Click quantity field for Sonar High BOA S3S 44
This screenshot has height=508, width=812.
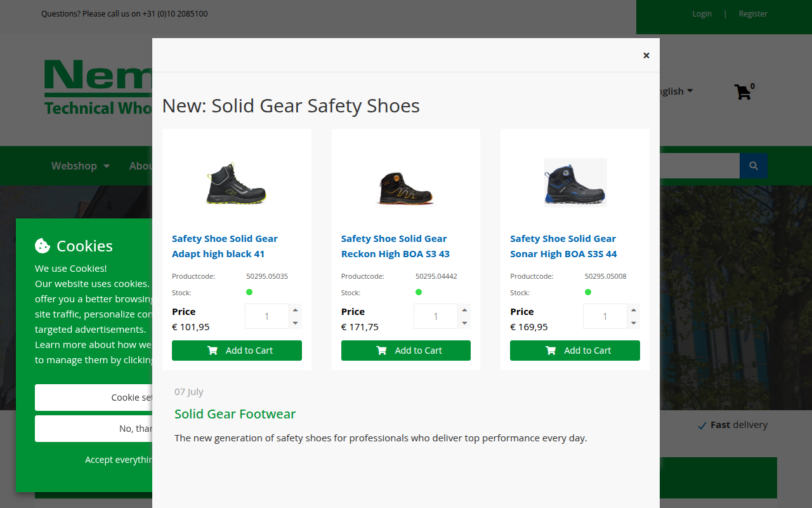(x=605, y=316)
